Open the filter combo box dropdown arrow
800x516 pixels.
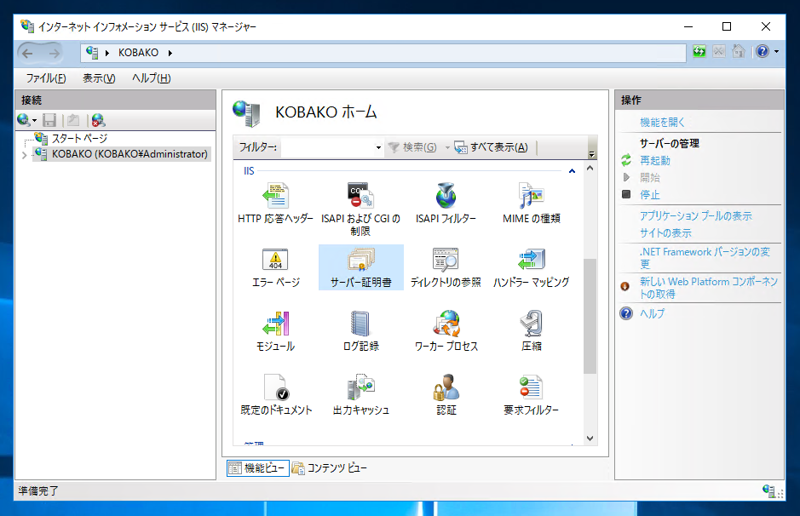378,148
